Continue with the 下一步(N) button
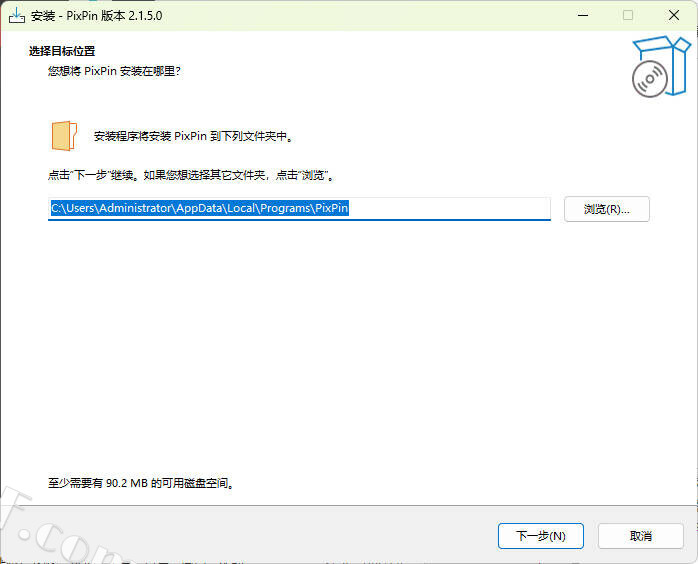 pos(540,536)
